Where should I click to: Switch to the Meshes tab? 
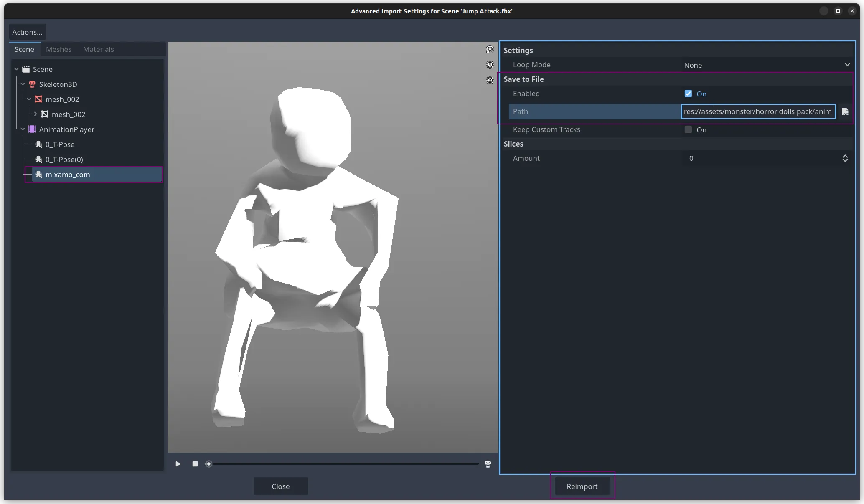[58, 49]
